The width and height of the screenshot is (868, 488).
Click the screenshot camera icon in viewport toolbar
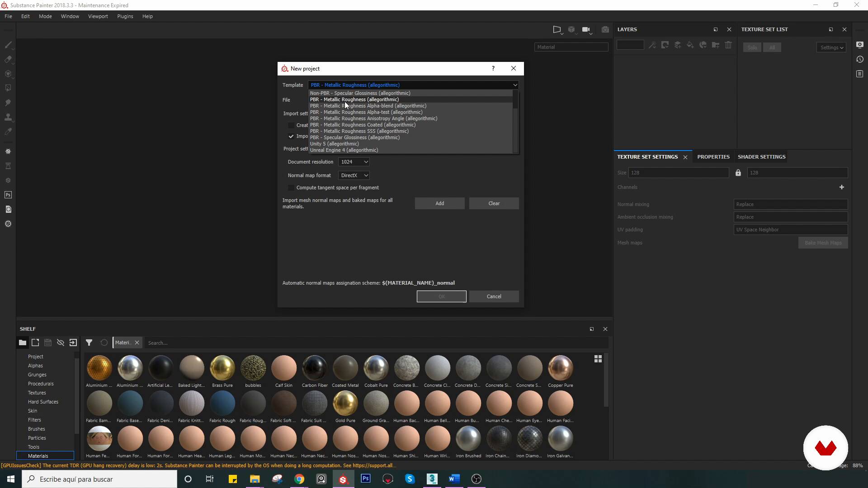pyautogui.click(x=605, y=29)
